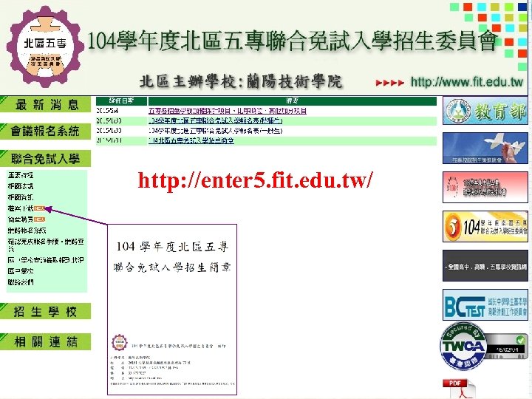
Task: Open the 報名表(學校用) news link
Action: click(216, 120)
